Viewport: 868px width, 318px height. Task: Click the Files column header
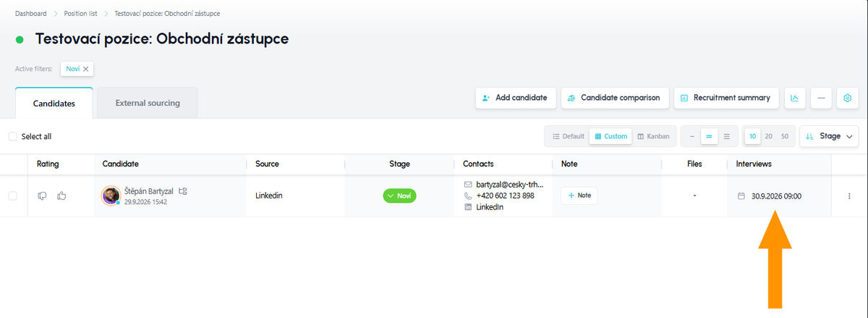tap(694, 164)
